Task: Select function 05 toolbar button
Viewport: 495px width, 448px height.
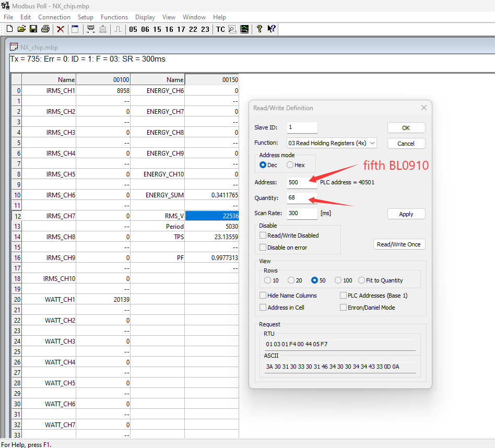Action: (x=133, y=29)
